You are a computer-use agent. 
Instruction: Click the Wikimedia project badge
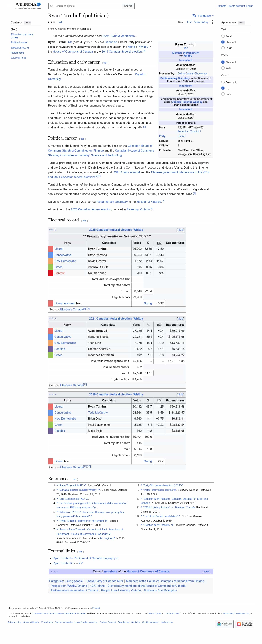coord(224,624)
